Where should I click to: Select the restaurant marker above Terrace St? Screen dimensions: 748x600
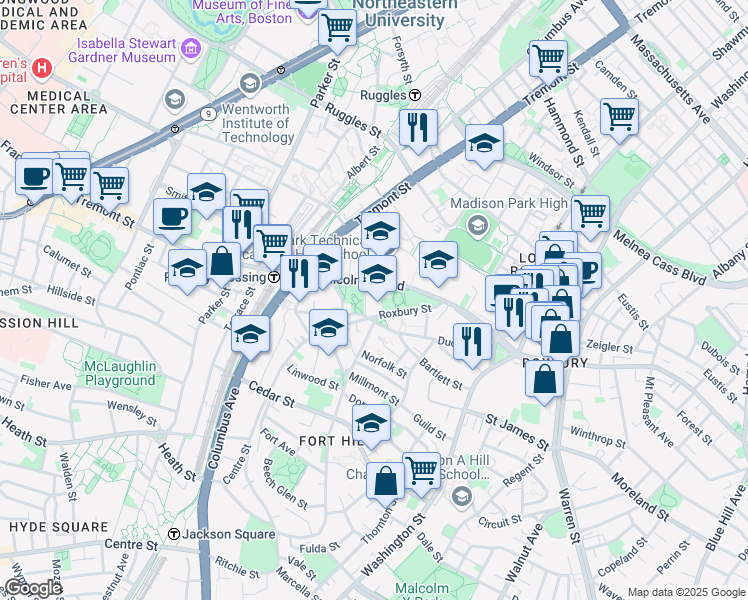point(242,225)
